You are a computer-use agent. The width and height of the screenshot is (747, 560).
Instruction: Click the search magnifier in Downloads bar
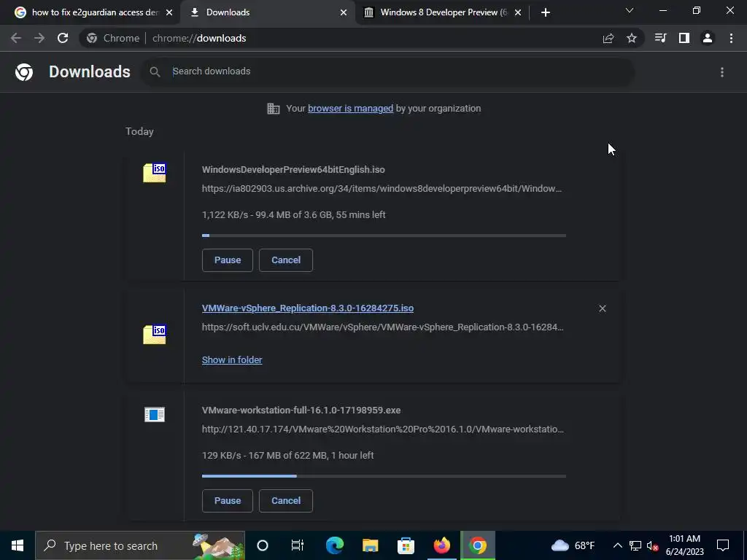[155, 72]
